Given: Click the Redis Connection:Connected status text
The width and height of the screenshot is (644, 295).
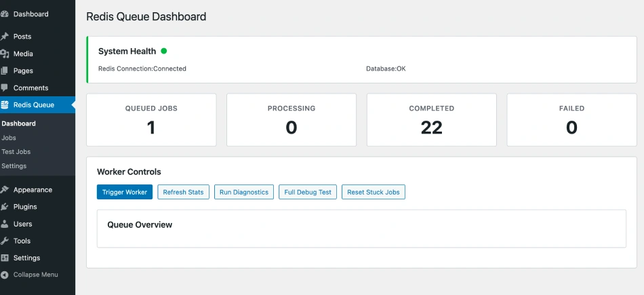Looking at the screenshot, I should point(142,68).
